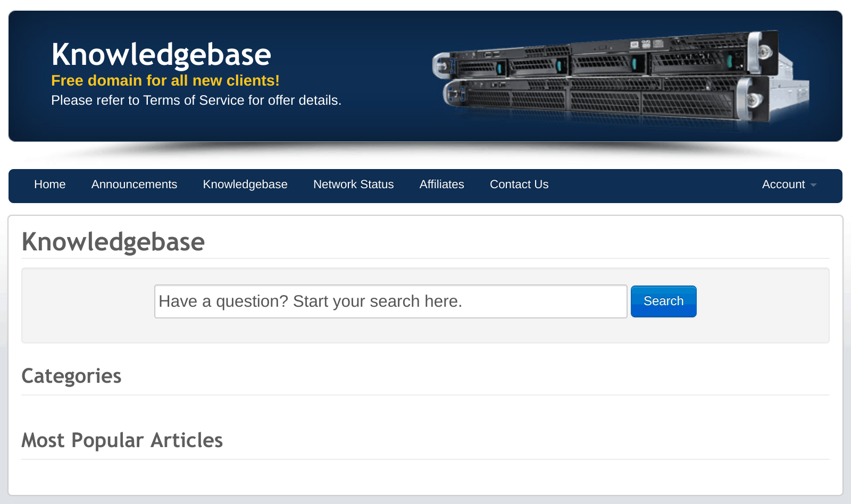Select Knowledgebase in the navigation bar
The width and height of the screenshot is (851, 504).
point(245,184)
